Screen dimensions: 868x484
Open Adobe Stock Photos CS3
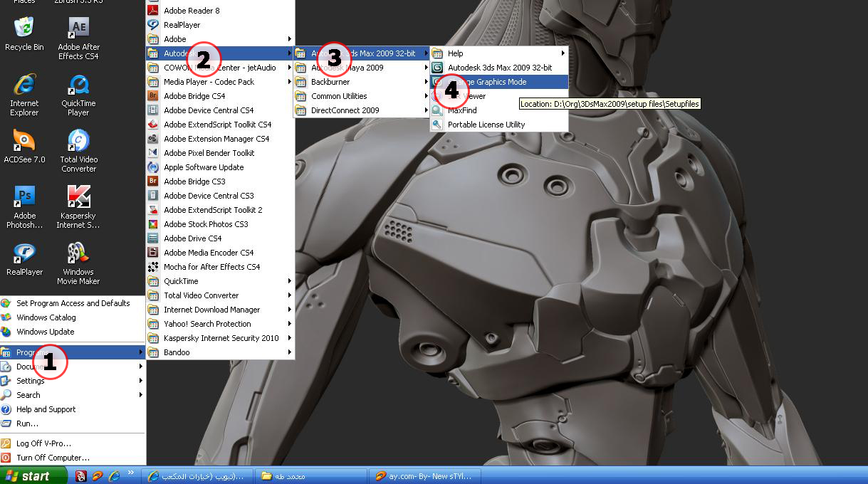tap(220, 224)
